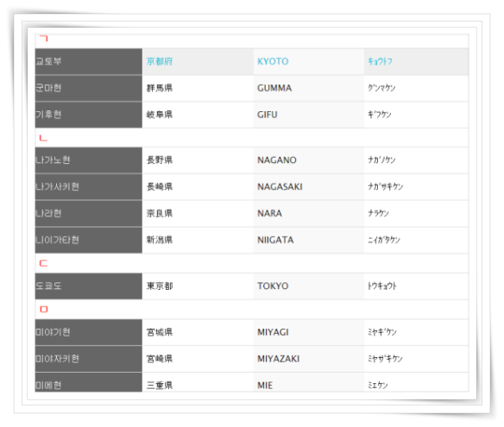Select the 군마현 row header
This screenshot has height=427, width=504.
(88, 88)
